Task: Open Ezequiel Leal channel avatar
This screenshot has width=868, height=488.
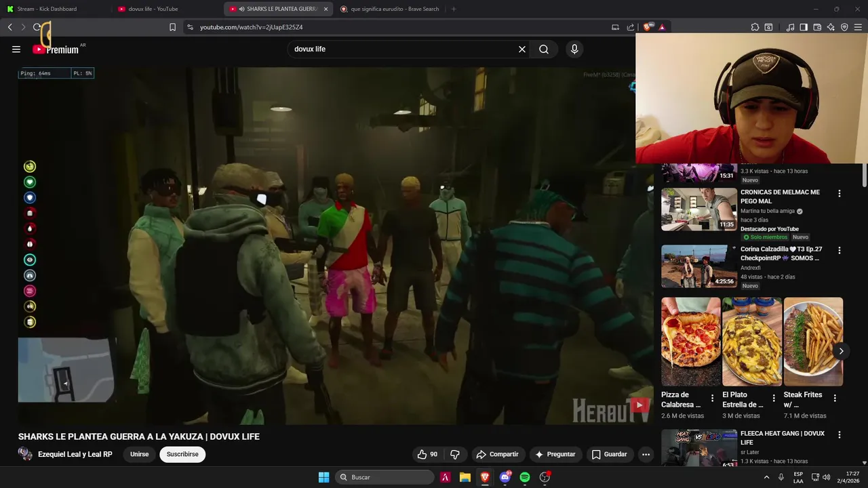Action: (x=25, y=454)
